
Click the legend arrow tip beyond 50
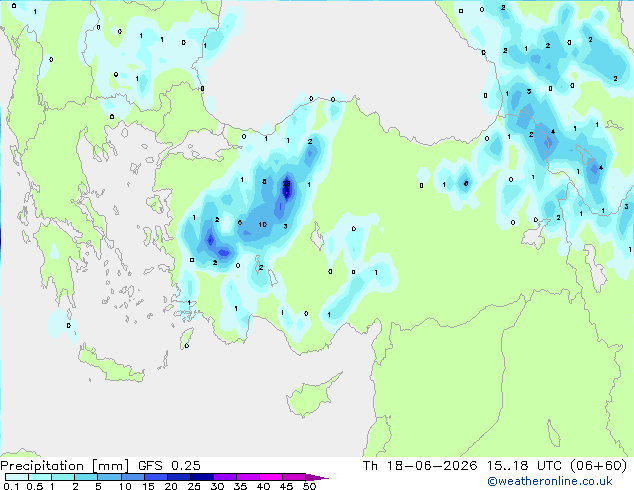[317, 477]
